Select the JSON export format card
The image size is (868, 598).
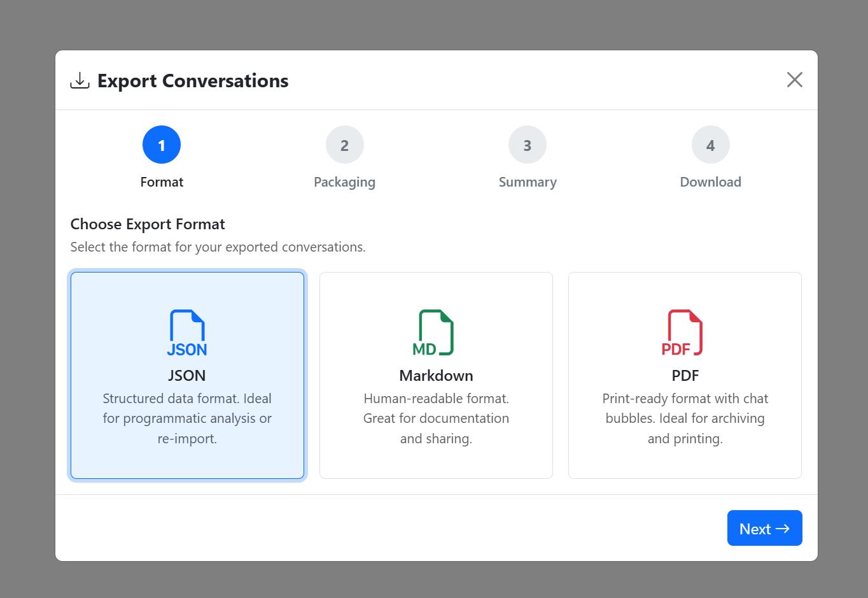point(187,375)
